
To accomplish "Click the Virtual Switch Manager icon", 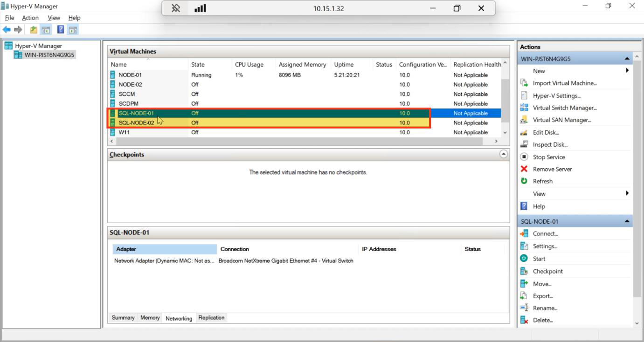I will [524, 108].
